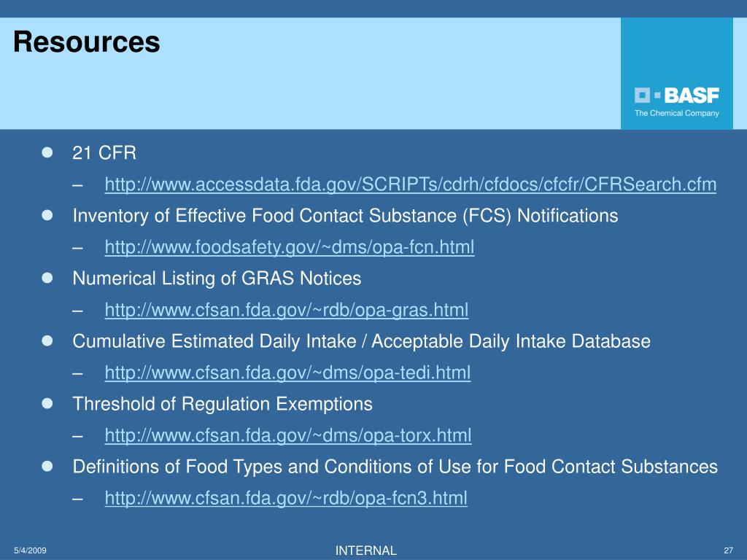Open the opa-fcn3.html food types link

click(286, 499)
